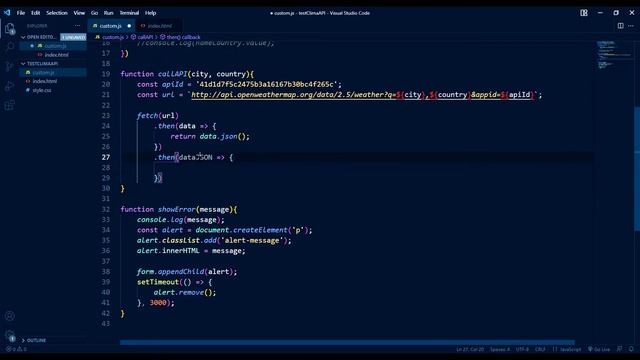Open Explorer panel more actions ellipsis
The width and height of the screenshot is (640, 360).
(x=77, y=26)
